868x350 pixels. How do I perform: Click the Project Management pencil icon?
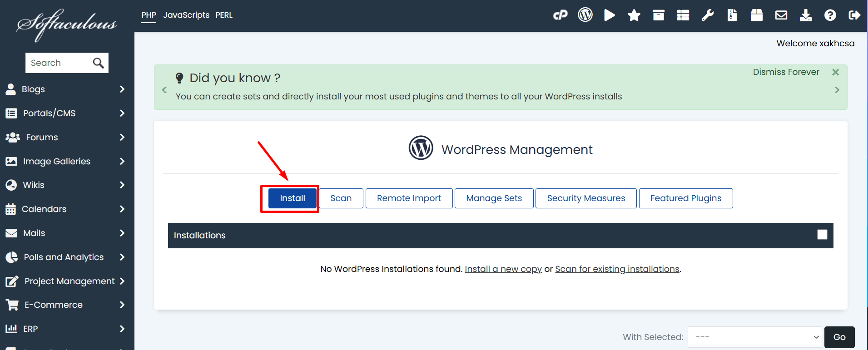[12, 281]
